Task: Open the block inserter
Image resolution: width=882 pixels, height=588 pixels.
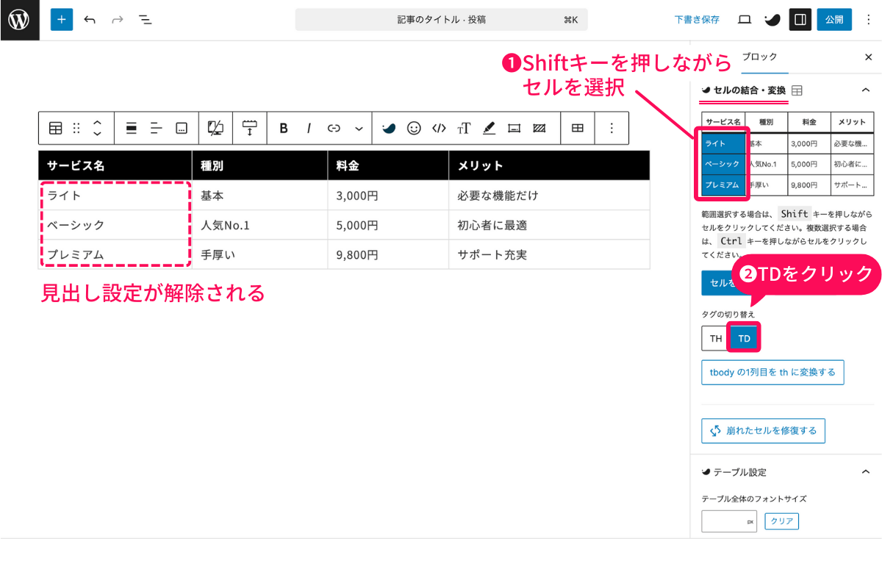Action: point(61,19)
